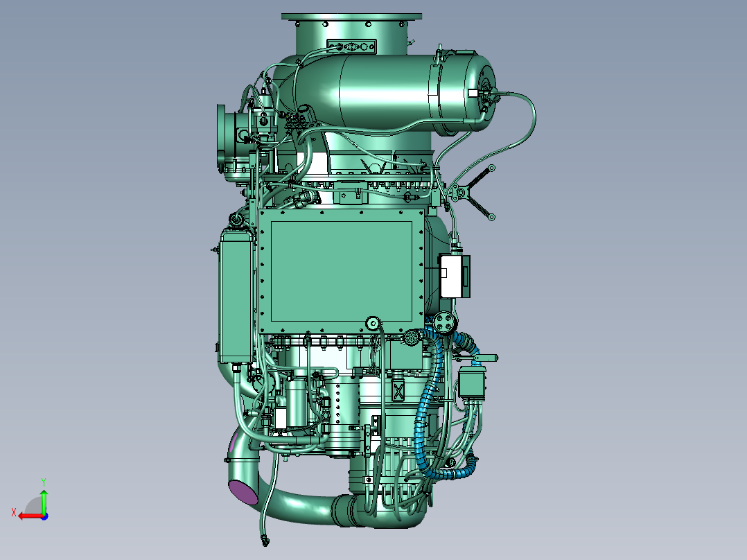Screen dimensions: 747x560
Task: Click the blue Z axis ball of triad
Action: (x=44, y=516)
